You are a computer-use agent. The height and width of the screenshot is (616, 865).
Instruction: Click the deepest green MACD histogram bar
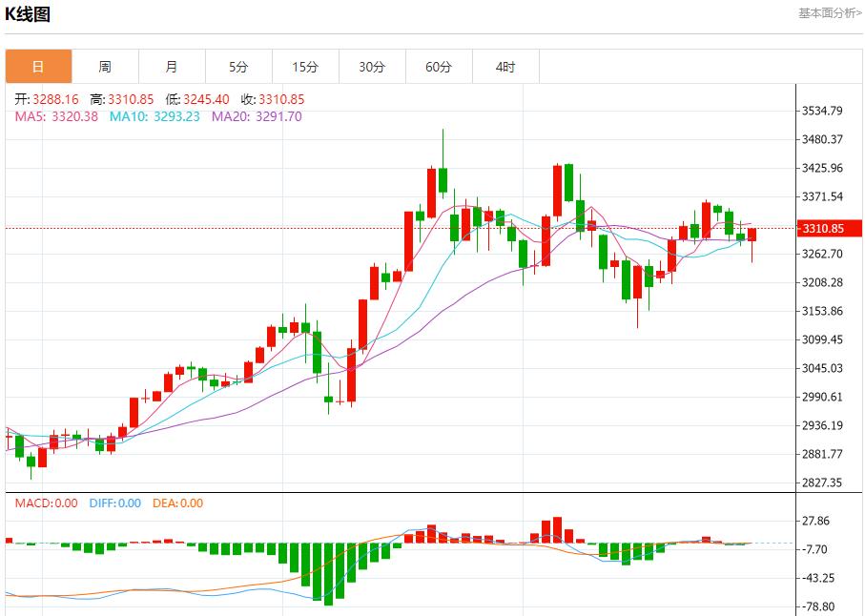(329, 574)
